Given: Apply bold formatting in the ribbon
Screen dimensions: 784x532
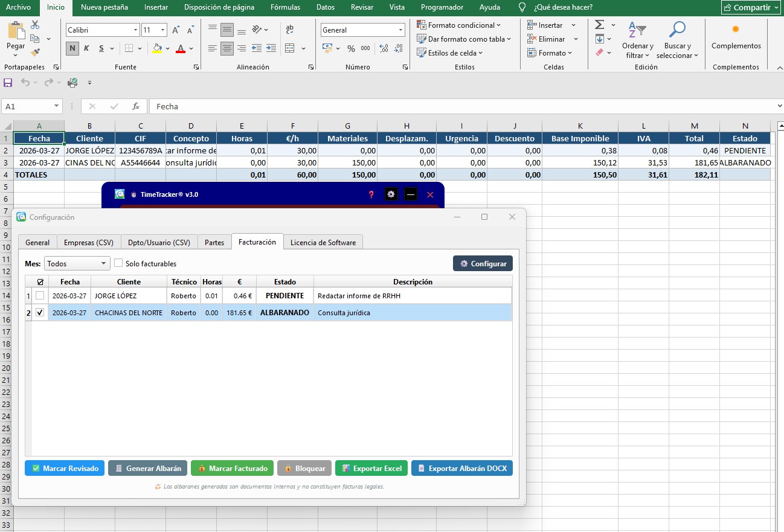Looking at the screenshot, I should [x=72, y=49].
